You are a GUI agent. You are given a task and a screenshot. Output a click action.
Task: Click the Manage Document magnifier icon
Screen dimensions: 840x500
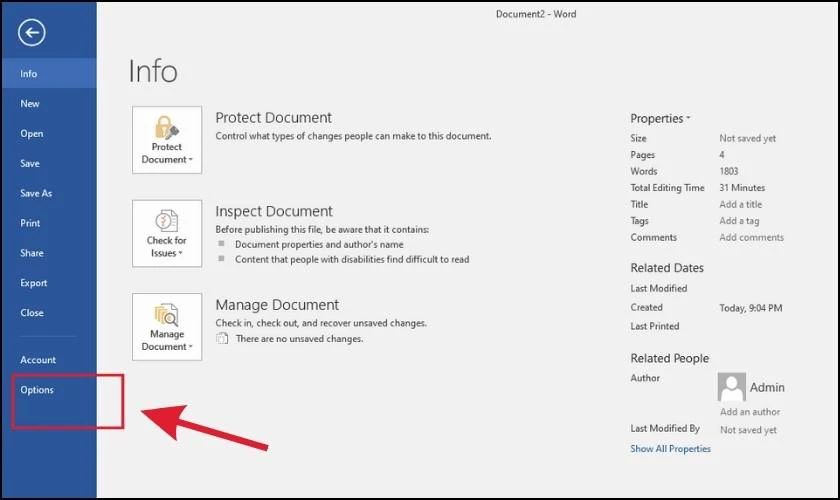(167, 315)
